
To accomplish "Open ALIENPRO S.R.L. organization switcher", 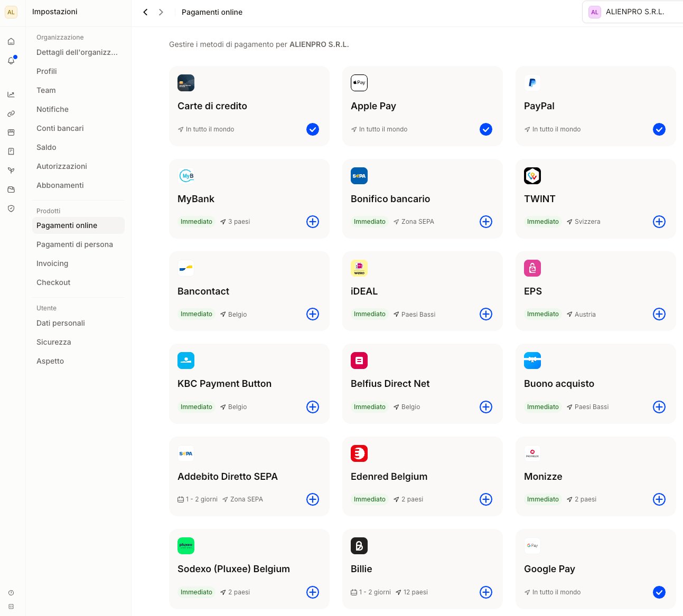I will tap(633, 12).
